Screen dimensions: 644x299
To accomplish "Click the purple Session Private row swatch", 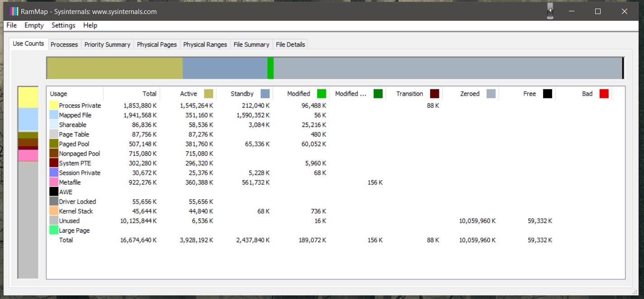I will coord(54,173).
